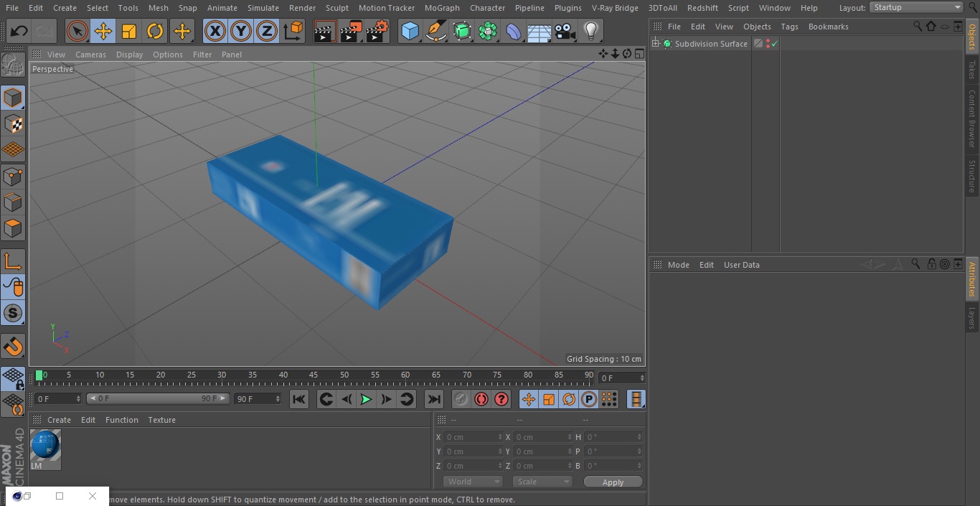Add a Subdivision Surface generator
The height and width of the screenshot is (506, 980).
click(x=462, y=31)
